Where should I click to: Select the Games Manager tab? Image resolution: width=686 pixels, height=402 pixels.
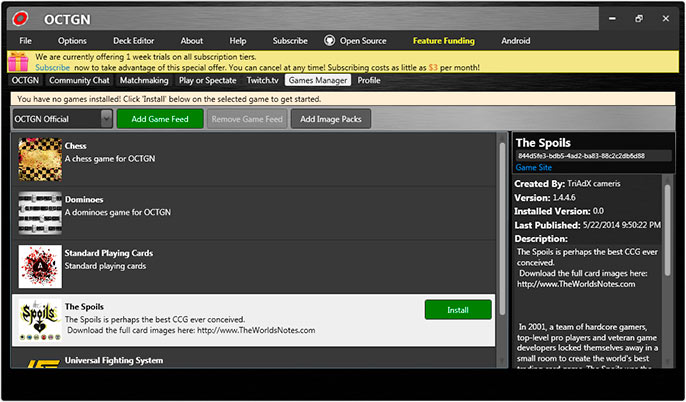tap(318, 80)
